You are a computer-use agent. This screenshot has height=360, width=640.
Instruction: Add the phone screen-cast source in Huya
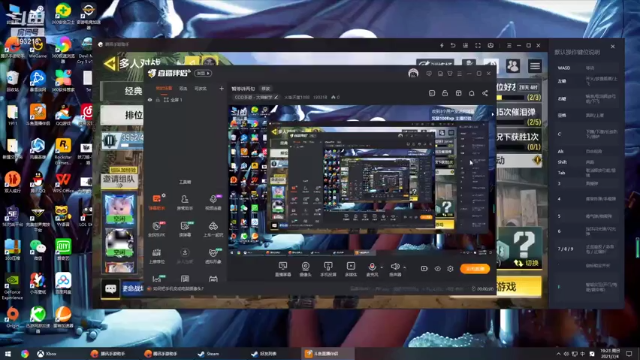tap(328, 269)
